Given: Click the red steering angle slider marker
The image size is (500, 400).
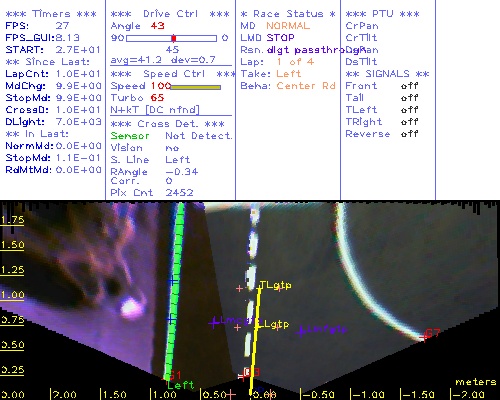Looking at the screenshot, I should tap(173, 38).
